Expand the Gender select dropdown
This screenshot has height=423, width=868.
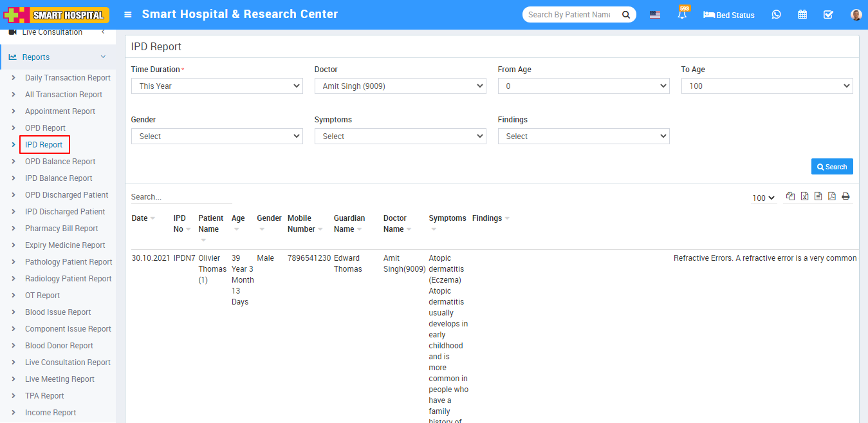(217, 136)
